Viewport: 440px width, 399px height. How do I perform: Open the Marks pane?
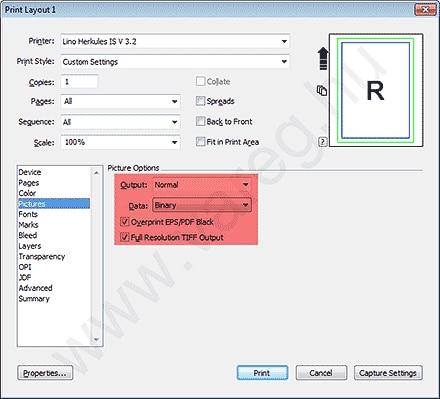54,225
